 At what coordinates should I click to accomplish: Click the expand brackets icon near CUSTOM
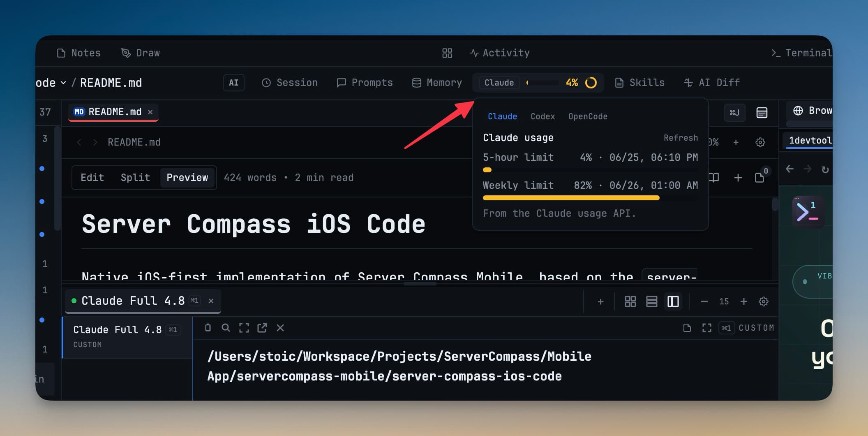tap(706, 328)
